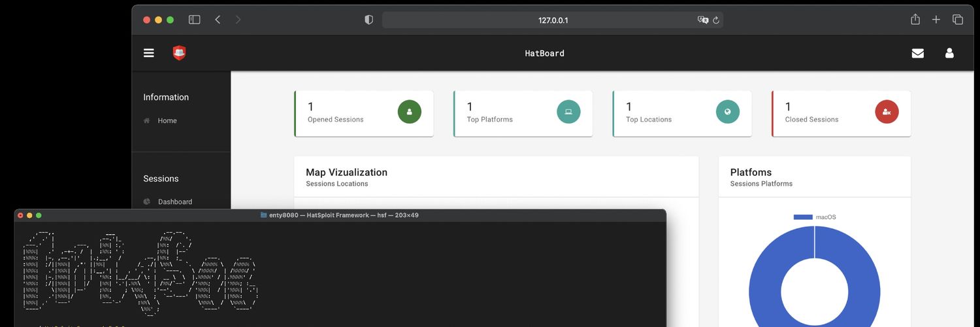The width and height of the screenshot is (980, 327).
Task: Click the privacy shield icon in Safari
Action: pyautogui.click(x=368, y=20)
